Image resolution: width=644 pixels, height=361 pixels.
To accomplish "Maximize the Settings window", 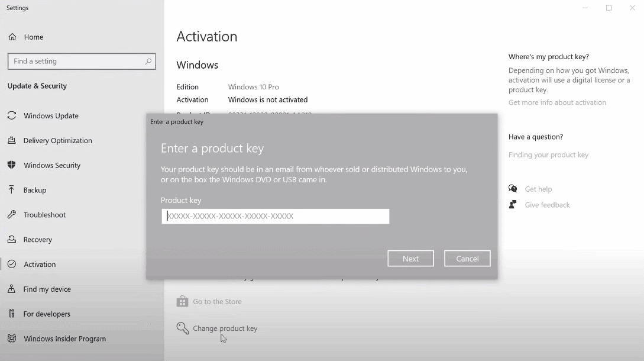I will (x=609, y=8).
